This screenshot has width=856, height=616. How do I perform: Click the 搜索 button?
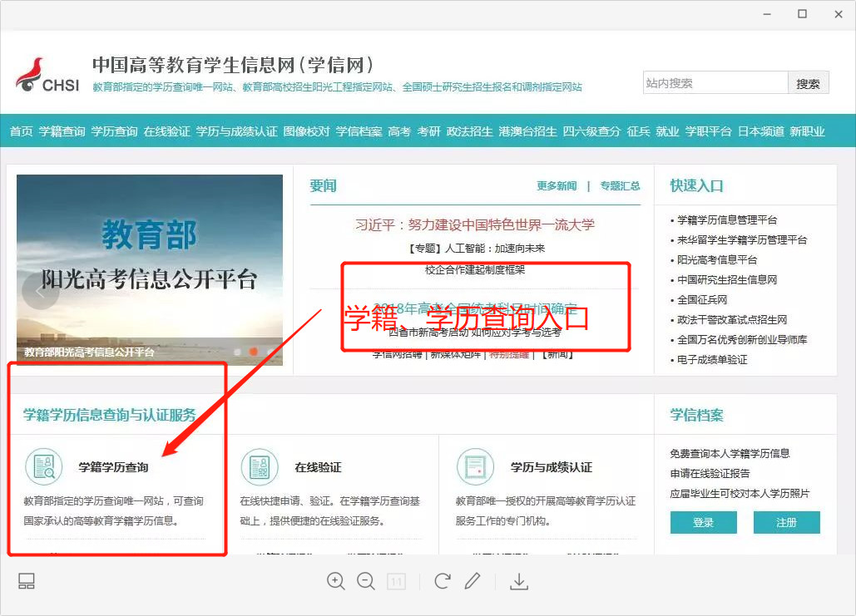(808, 83)
